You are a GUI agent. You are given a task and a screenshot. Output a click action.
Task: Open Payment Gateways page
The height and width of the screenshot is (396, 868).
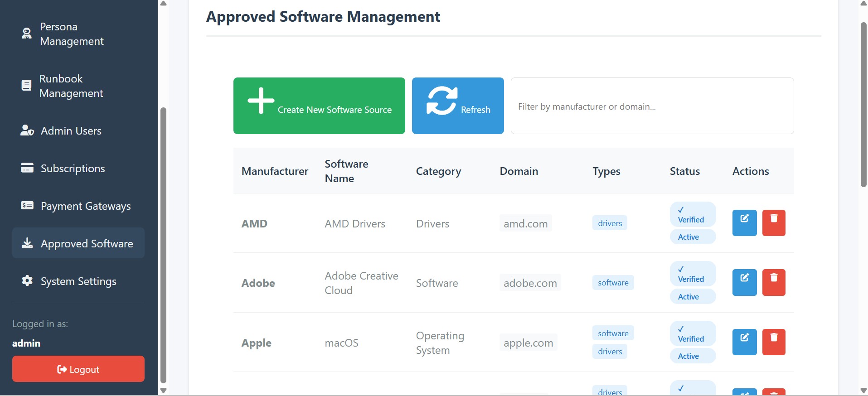tap(78, 206)
